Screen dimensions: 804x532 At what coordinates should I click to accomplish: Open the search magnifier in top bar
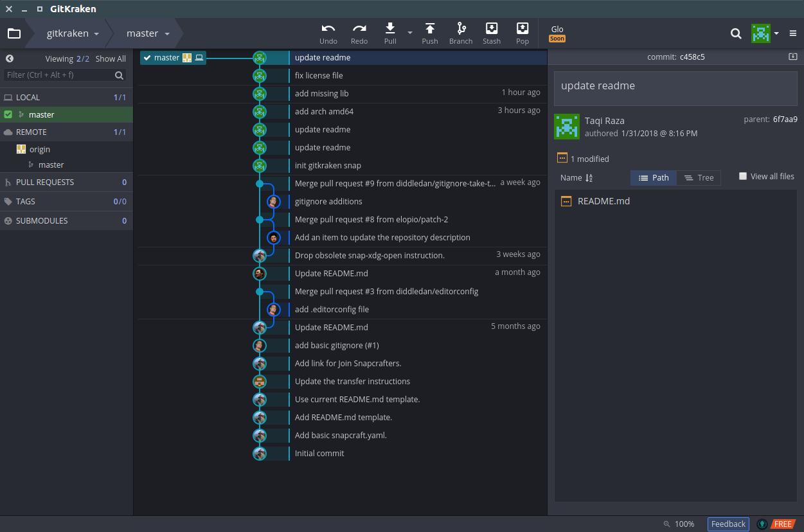point(736,33)
